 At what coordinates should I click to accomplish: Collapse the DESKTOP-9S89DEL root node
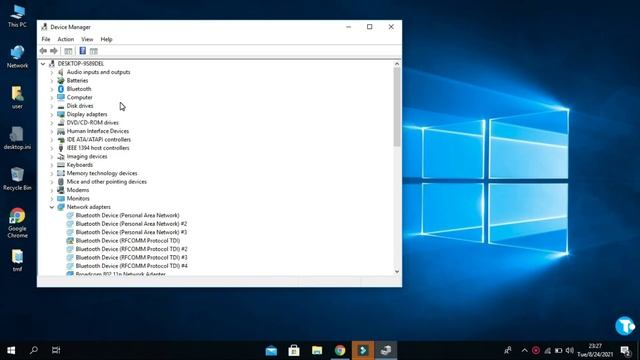point(43,64)
